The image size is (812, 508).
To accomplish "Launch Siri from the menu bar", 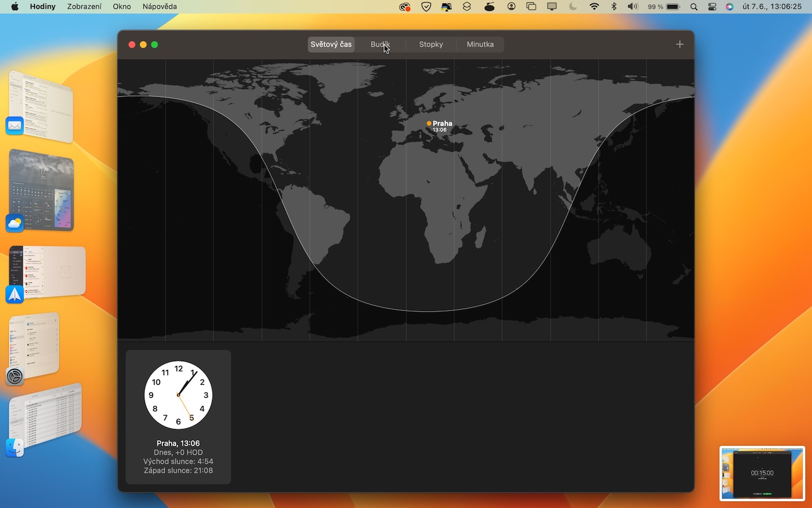I will (730, 7).
